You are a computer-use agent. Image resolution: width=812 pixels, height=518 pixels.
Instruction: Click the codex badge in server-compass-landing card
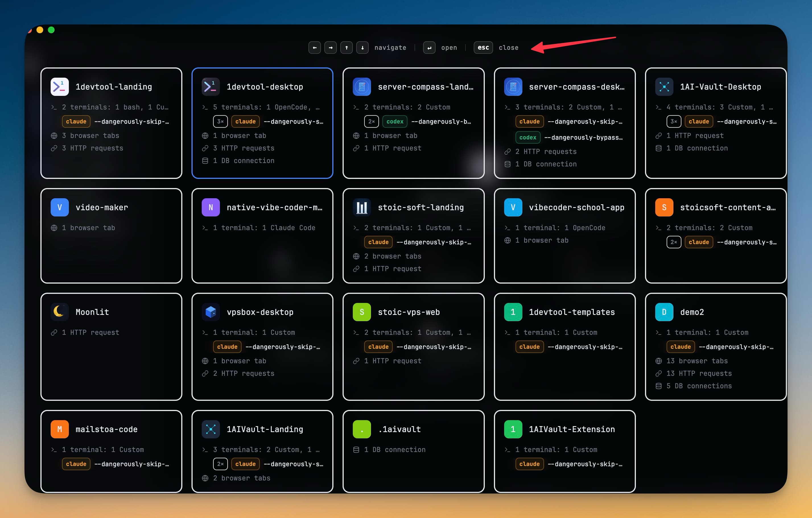coord(395,121)
